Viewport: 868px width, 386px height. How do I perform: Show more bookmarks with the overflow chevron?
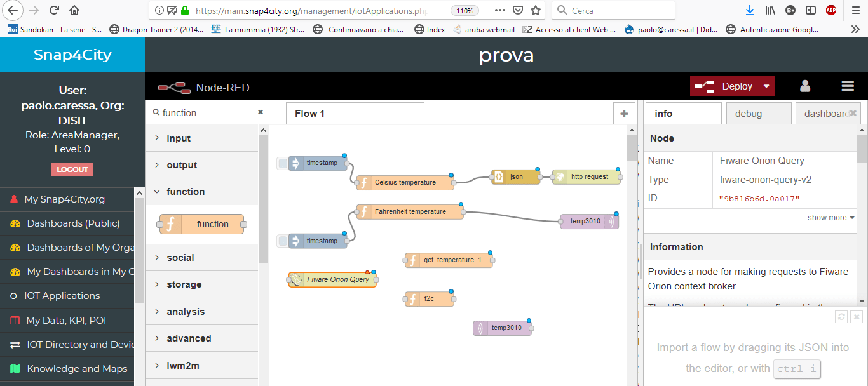pos(855,29)
